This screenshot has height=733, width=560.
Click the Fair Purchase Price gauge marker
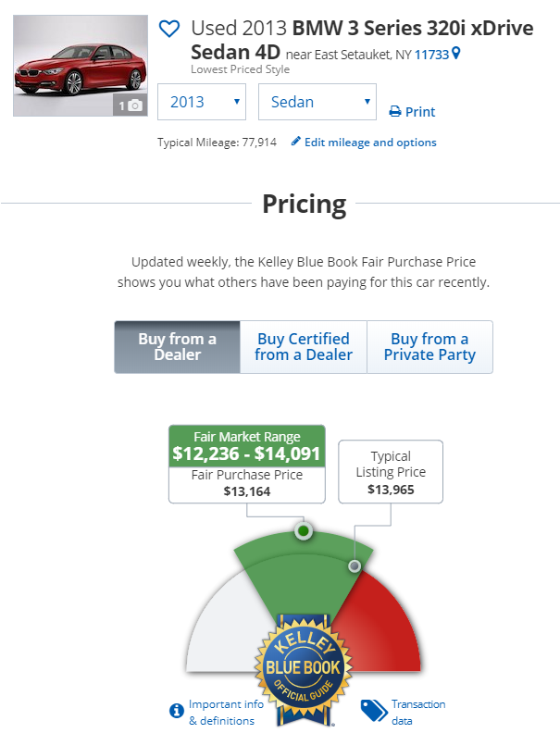click(x=302, y=531)
